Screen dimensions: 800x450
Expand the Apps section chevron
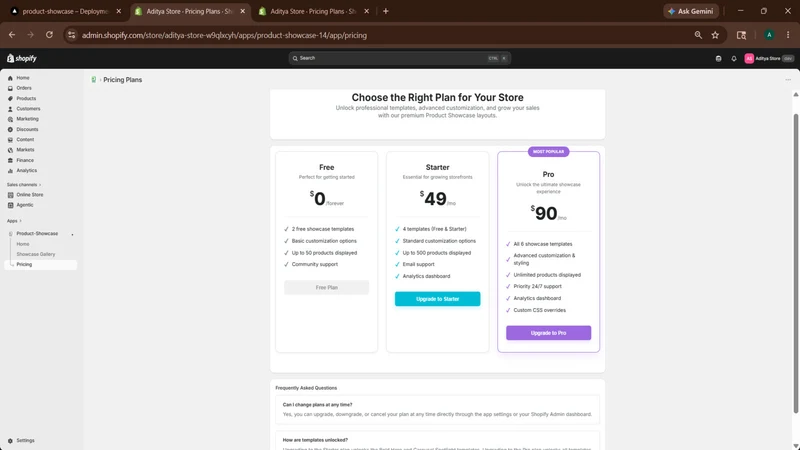tap(20, 221)
